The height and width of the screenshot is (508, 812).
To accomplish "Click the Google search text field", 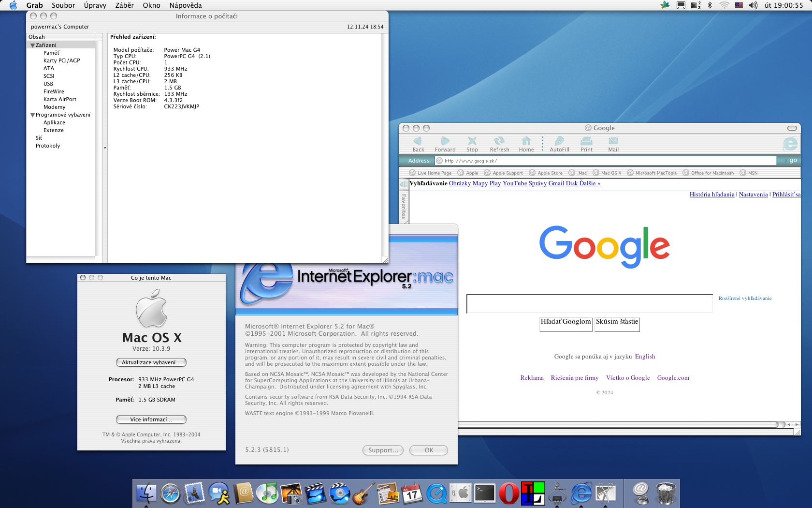I will [x=589, y=304].
